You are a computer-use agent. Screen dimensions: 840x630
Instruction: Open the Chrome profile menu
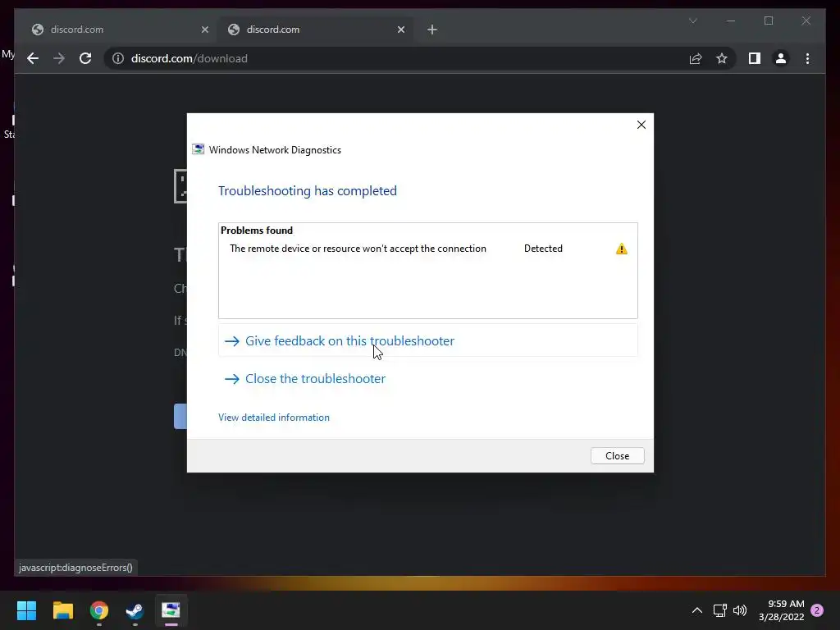pos(781,58)
